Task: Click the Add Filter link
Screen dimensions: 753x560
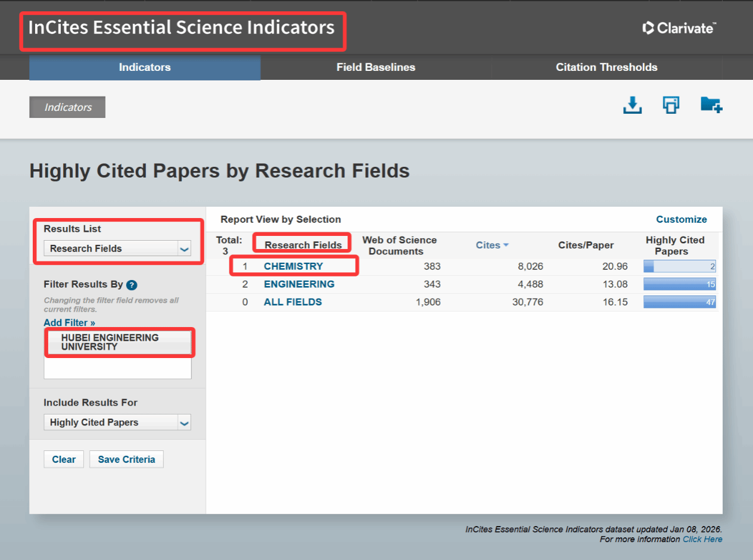Action: point(69,323)
